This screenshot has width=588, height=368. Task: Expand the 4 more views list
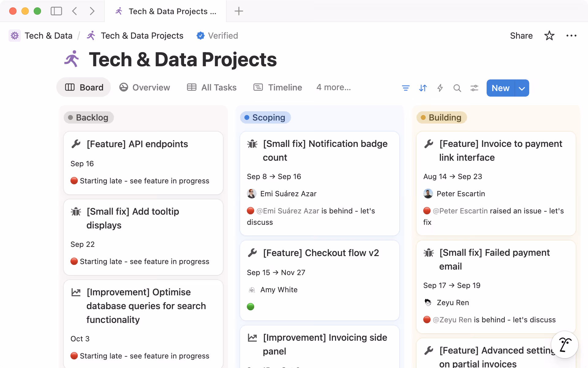click(334, 87)
